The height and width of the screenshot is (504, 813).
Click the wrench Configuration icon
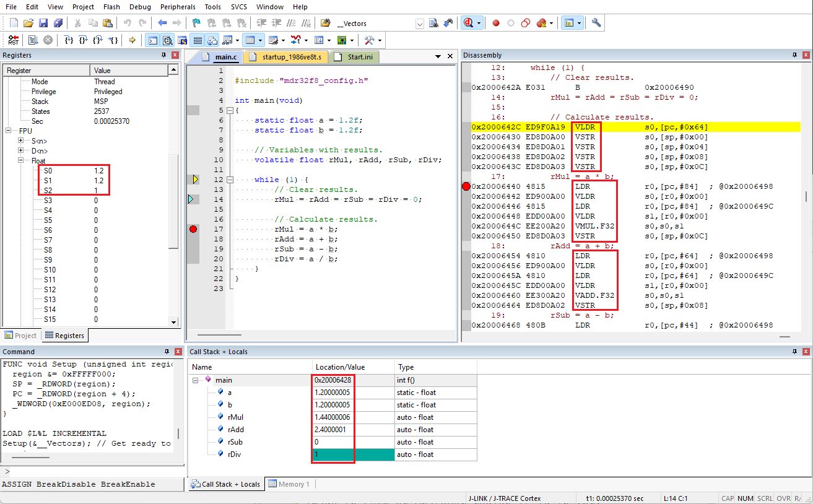tap(596, 23)
